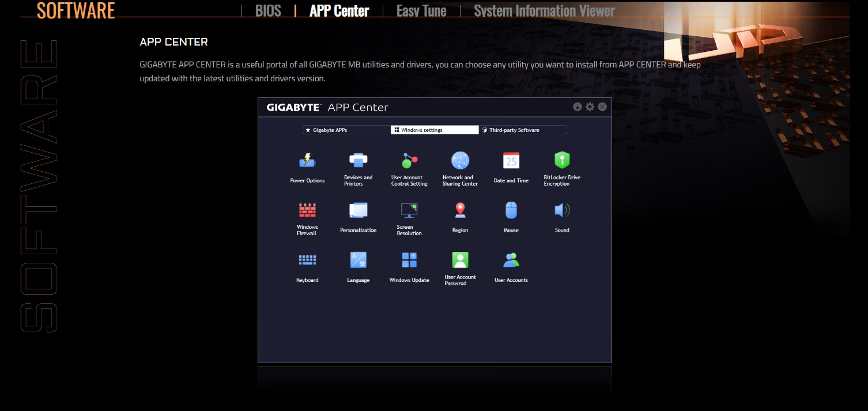
Task: Open User Account Password icon
Action: (x=460, y=260)
